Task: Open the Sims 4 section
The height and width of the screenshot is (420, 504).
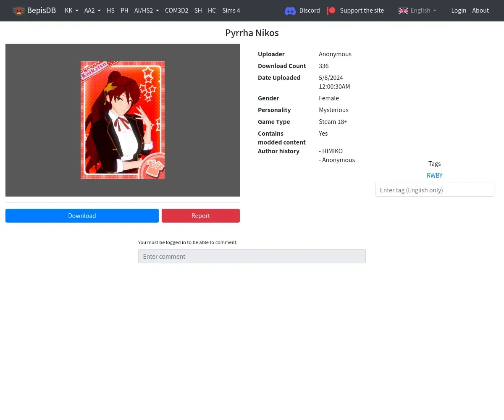Action: [x=231, y=10]
